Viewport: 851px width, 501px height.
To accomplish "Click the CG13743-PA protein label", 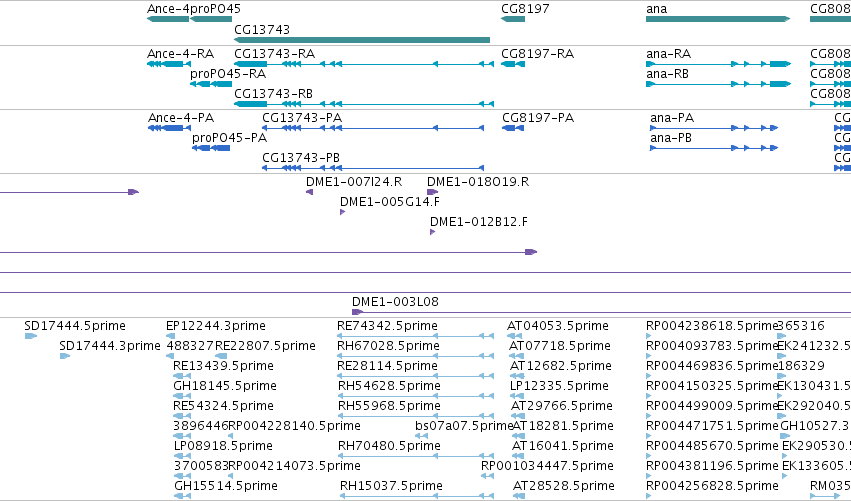I will click(x=302, y=118).
